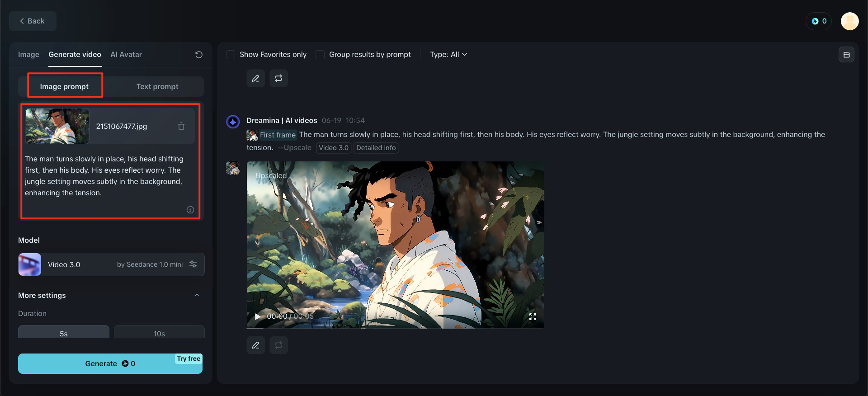Viewport: 868px width, 396px height.
Task: Select the Generate video tab
Action: coord(75,55)
